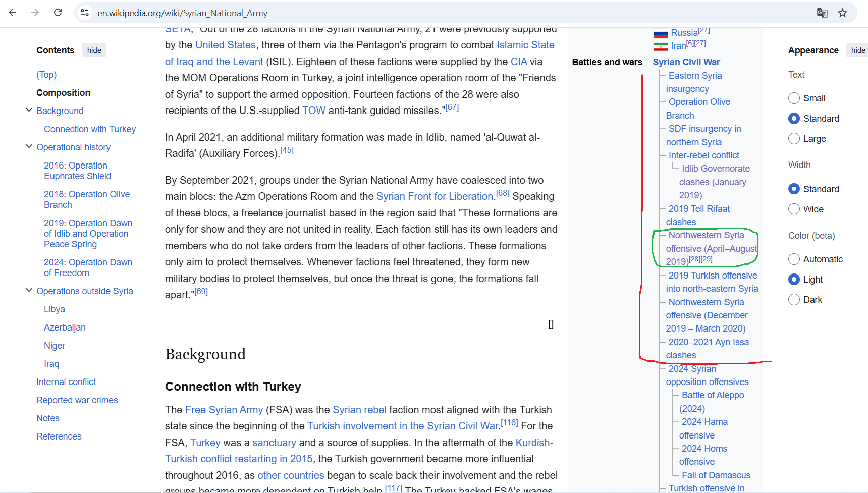Jump to Reported war crimes section

pos(77,400)
